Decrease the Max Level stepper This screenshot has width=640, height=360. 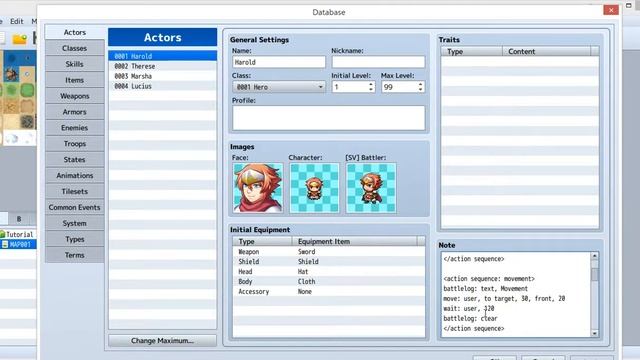pyautogui.click(x=420, y=89)
